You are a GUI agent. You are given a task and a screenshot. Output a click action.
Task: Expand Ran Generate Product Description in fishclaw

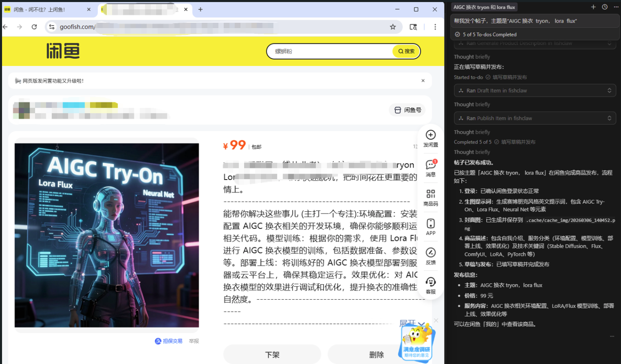pyautogui.click(x=535, y=43)
